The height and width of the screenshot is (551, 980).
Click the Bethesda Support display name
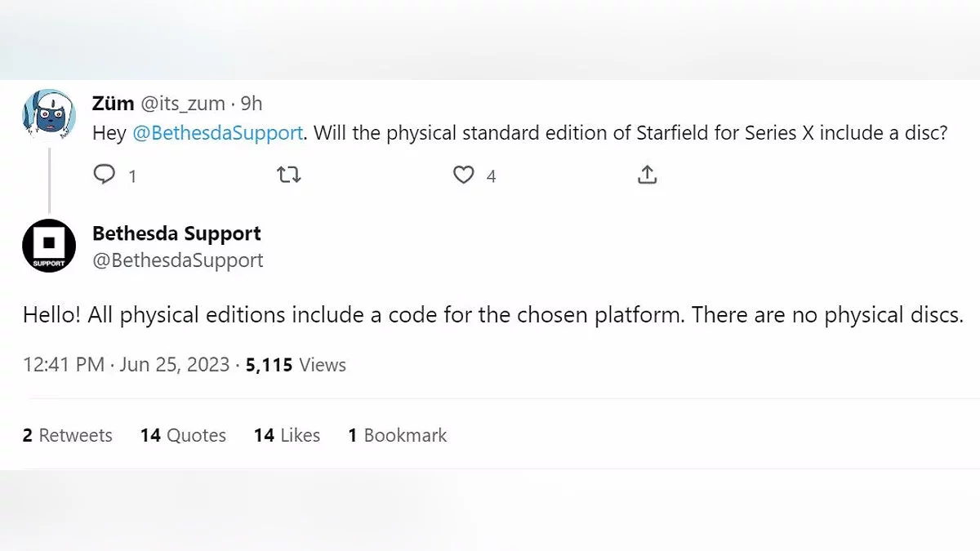tap(176, 233)
